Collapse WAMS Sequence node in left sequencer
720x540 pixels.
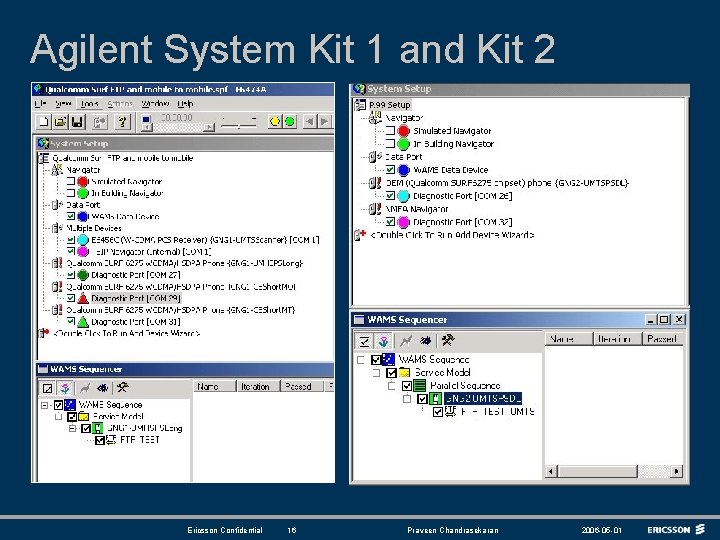point(44,405)
